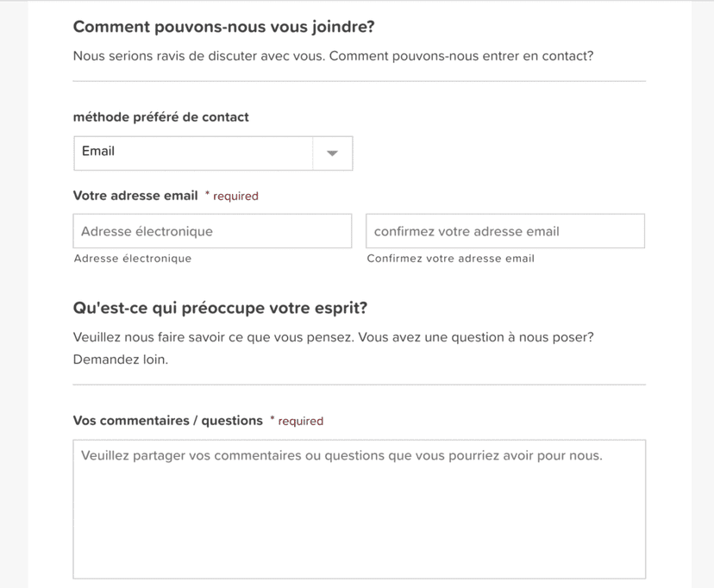Click the arrow of the contact method dropdown
Screen dimensions: 714x588
click(332, 153)
